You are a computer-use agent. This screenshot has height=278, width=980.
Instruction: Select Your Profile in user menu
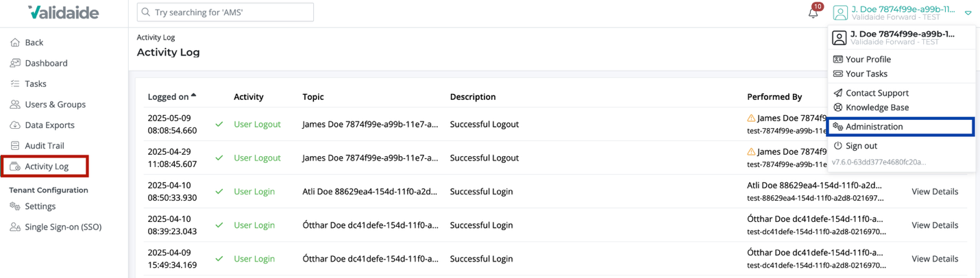coord(868,60)
